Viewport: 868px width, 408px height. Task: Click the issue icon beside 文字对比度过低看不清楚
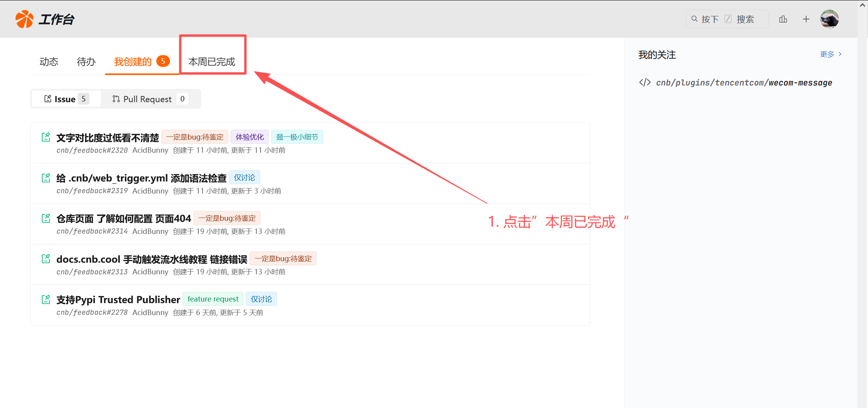tap(45, 137)
